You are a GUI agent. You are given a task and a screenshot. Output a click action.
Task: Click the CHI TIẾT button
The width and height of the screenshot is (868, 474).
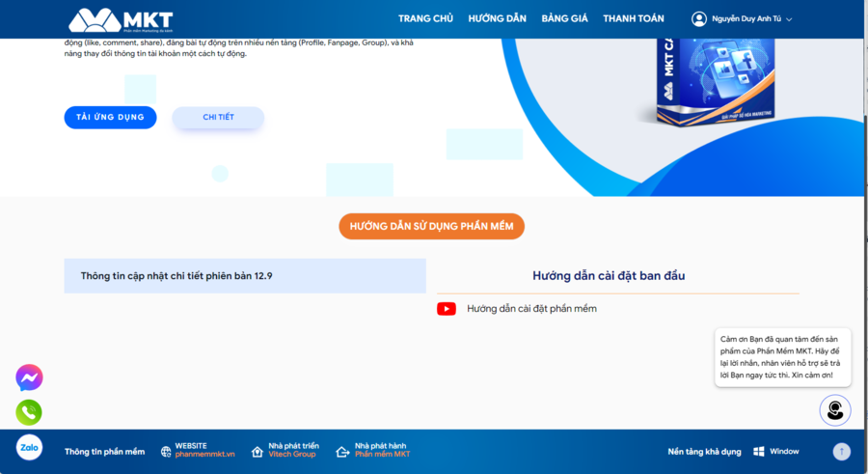[x=218, y=117]
